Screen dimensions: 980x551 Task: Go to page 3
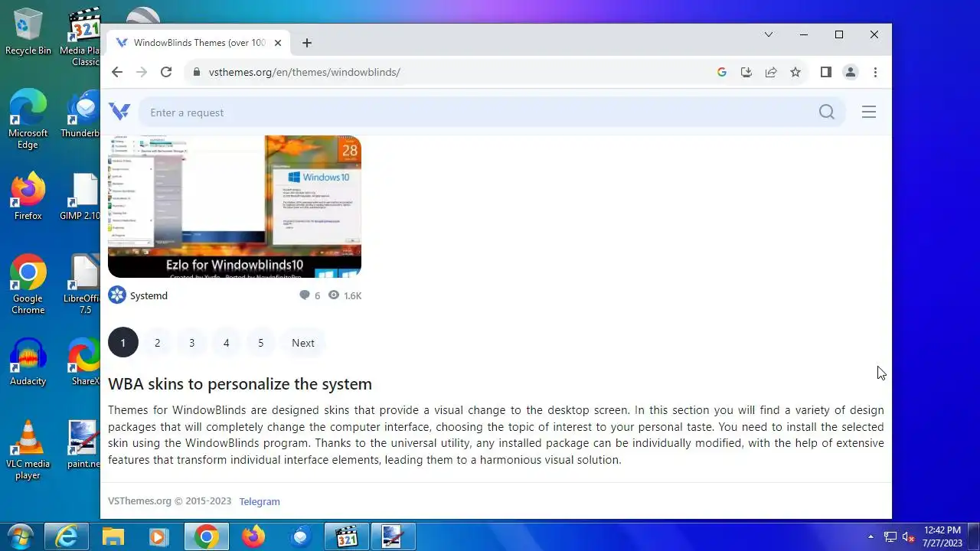(x=192, y=343)
